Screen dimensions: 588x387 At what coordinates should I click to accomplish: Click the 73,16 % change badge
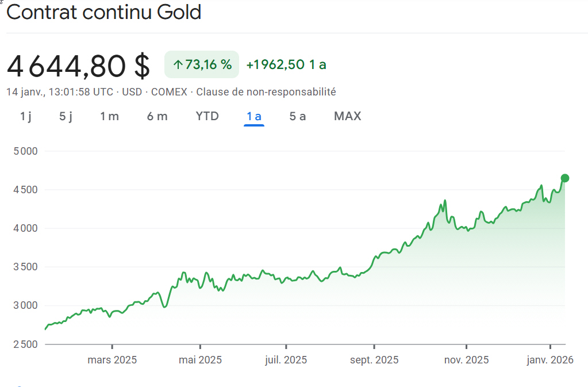[202, 64]
